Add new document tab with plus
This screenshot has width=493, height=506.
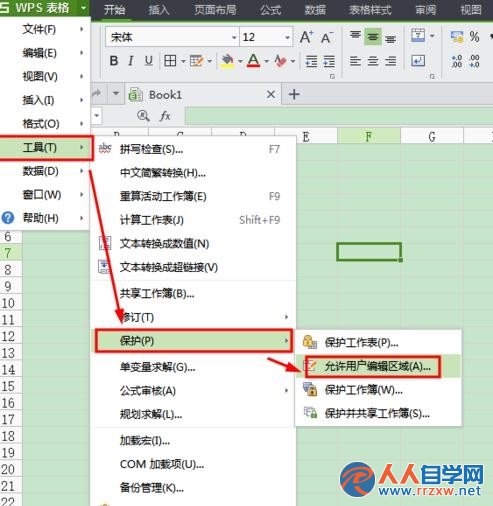click(294, 94)
